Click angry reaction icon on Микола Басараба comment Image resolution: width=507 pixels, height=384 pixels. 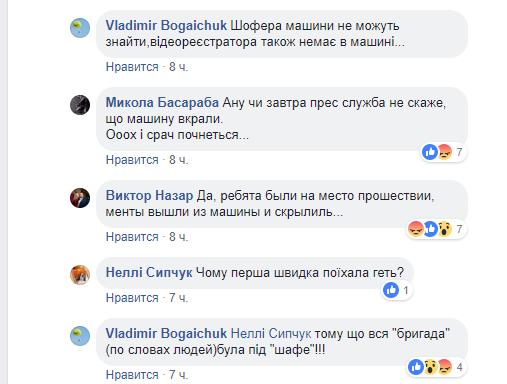pos(445,152)
